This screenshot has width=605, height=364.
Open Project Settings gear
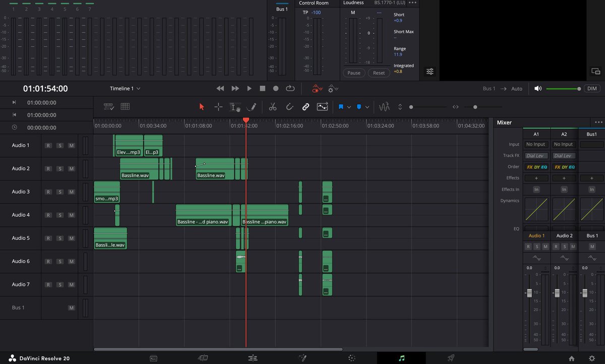click(x=592, y=358)
